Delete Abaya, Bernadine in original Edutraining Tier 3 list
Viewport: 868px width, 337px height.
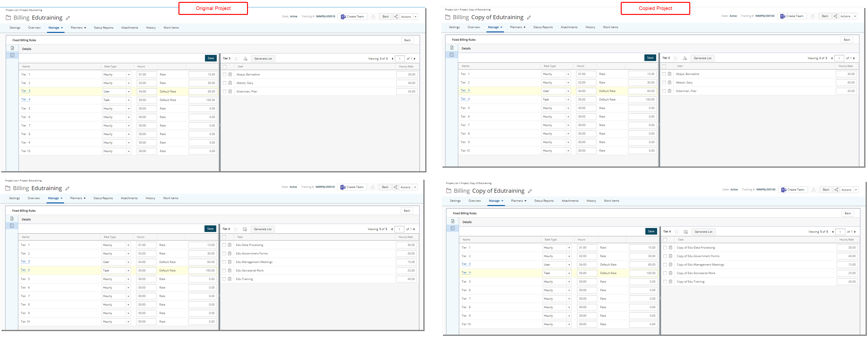[230, 74]
